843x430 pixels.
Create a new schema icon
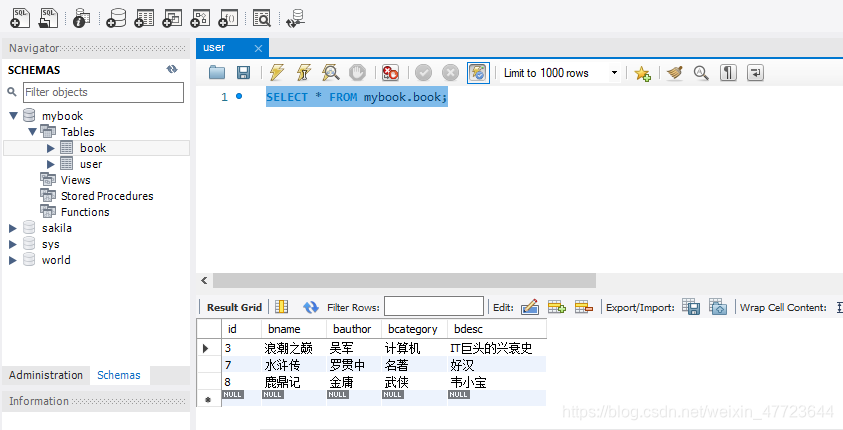click(x=116, y=18)
